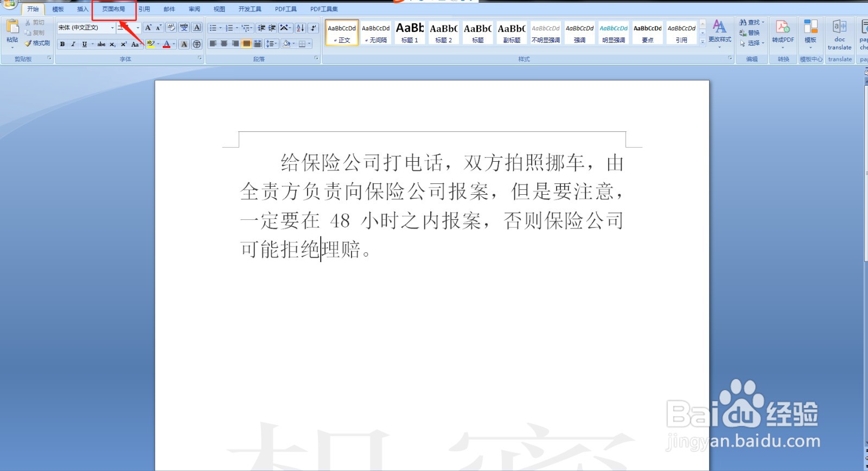Open the bullet list style dropdown

(221, 28)
